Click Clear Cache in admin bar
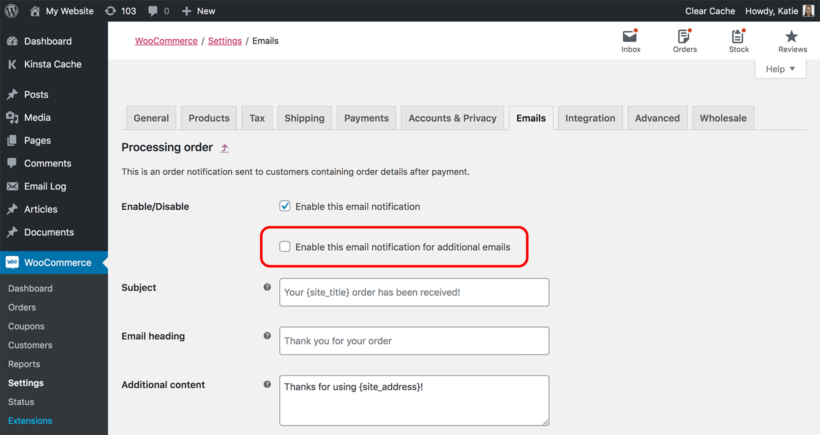The image size is (820, 435). pos(710,10)
